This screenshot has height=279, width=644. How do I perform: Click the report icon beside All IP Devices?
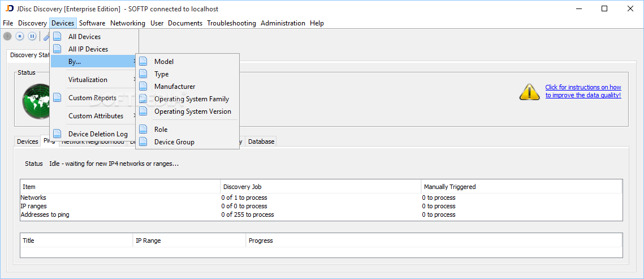(x=57, y=49)
